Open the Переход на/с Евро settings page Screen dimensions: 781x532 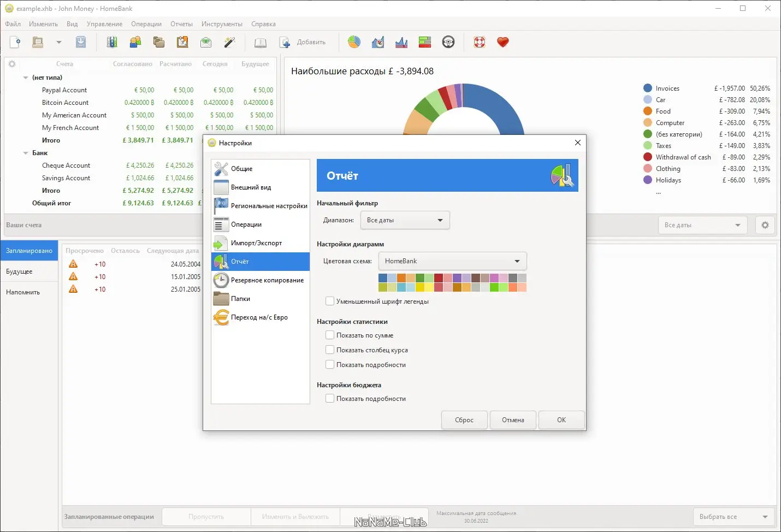pyautogui.click(x=261, y=317)
